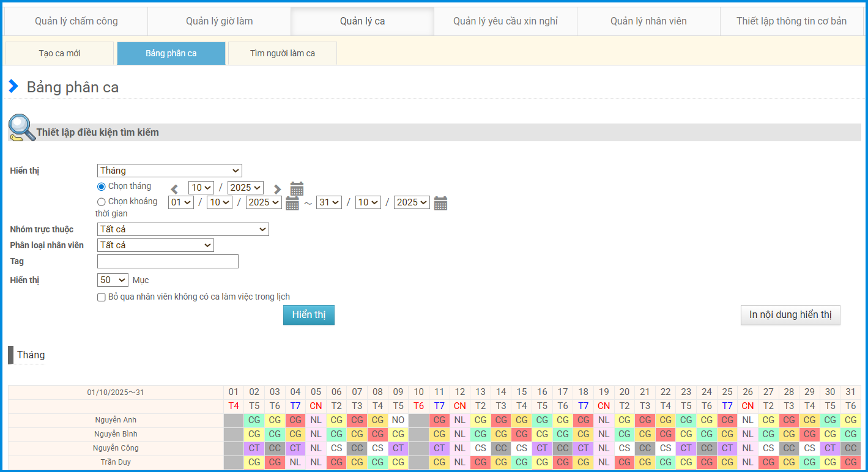Click Nguyễn Anh's 'NO' cell on day 09

(x=398, y=420)
